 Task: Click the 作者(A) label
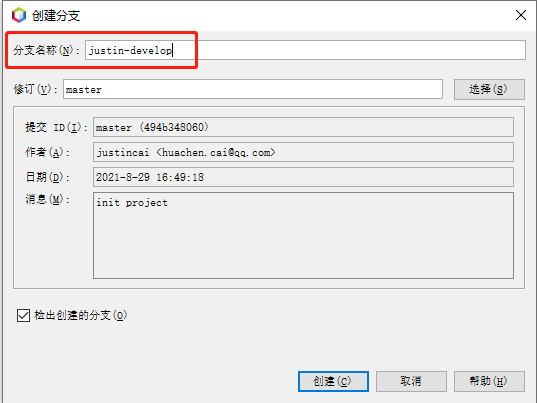pyautogui.click(x=47, y=152)
